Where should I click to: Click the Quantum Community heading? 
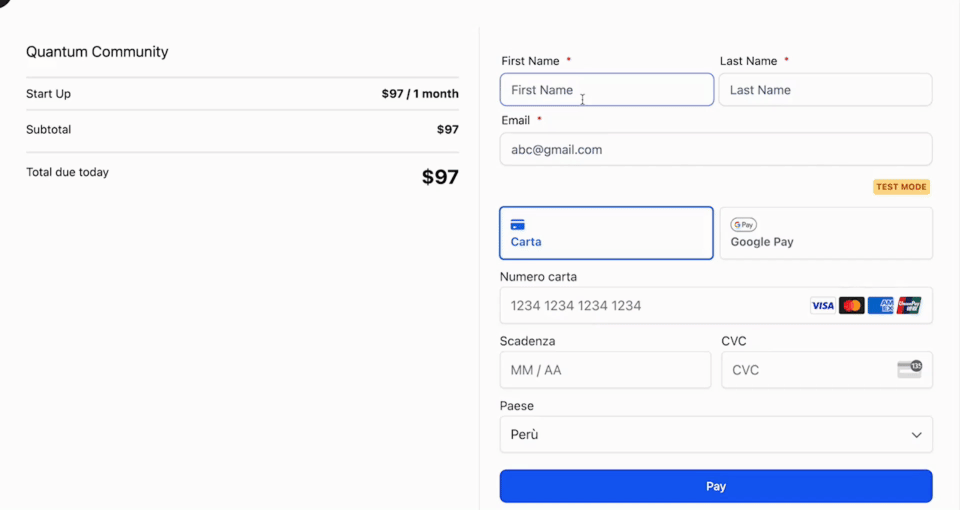coord(97,51)
